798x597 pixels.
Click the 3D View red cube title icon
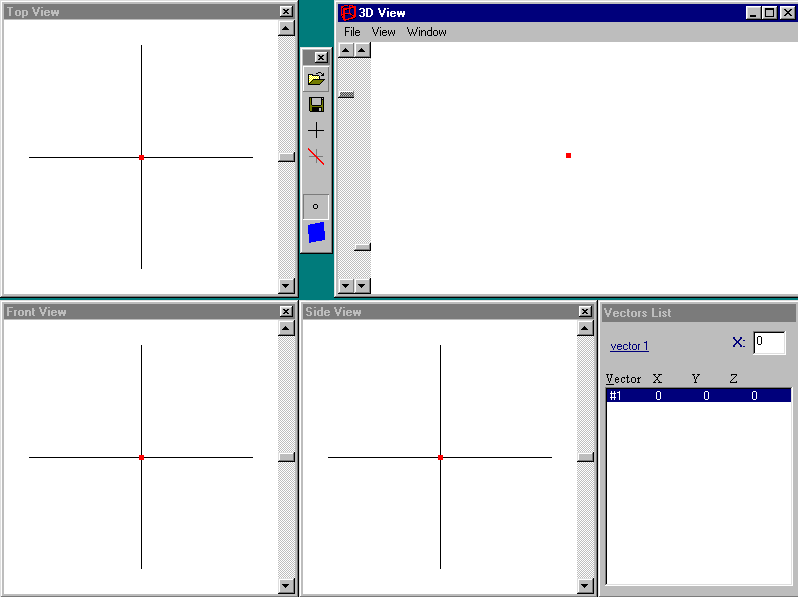click(348, 13)
